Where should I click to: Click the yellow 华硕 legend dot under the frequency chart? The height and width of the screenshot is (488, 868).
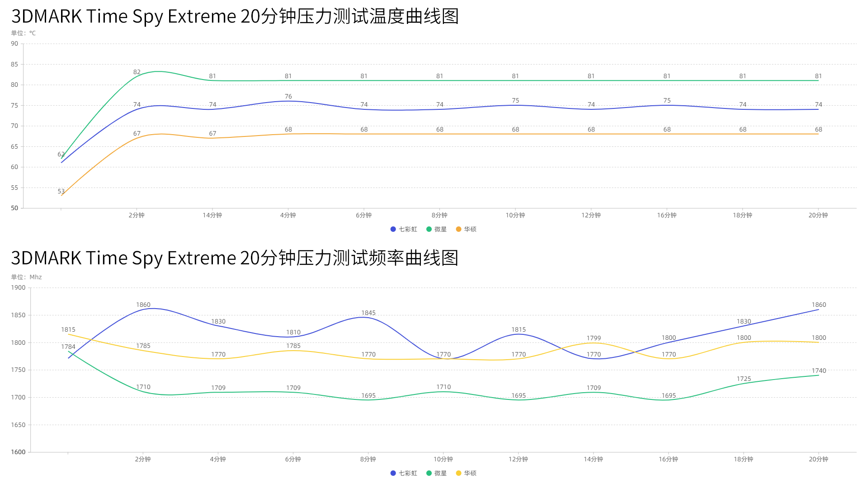click(458, 473)
